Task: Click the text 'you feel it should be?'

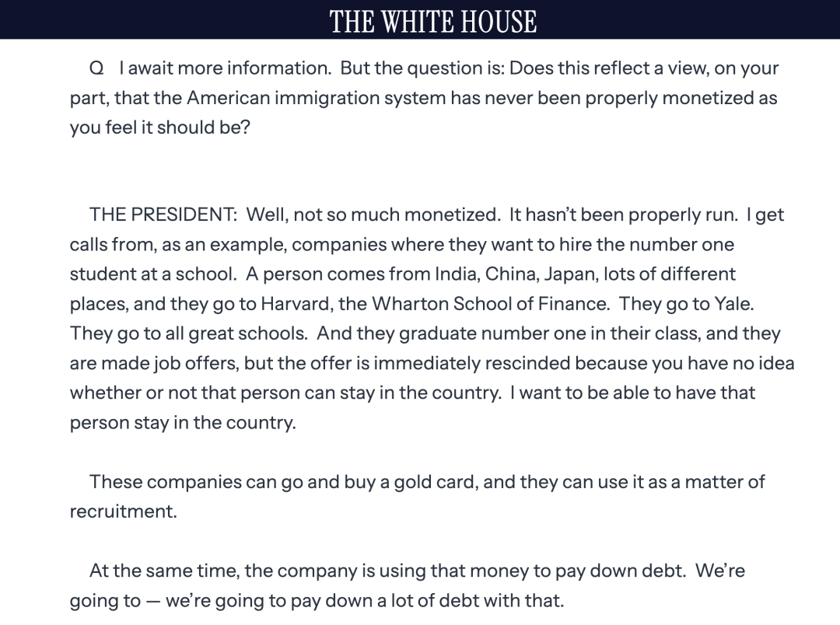Action: pos(160,128)
